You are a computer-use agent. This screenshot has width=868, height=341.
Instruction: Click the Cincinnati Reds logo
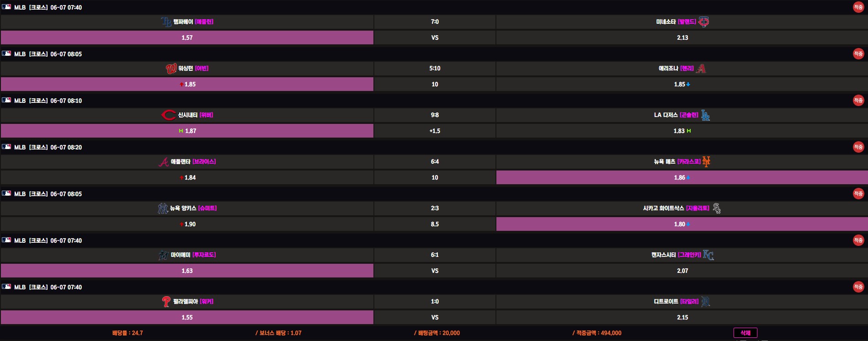pyautogui.click(x=168, y=115)
